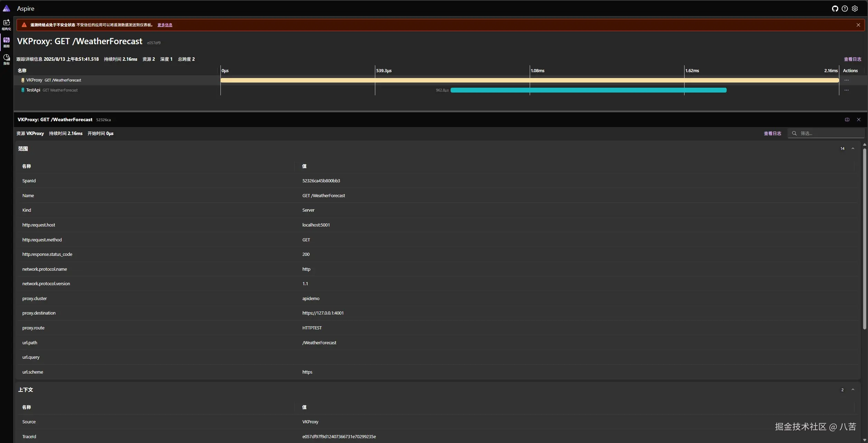Open the GitHub repository icon
Screen dimensions: 868x443
point(835,9)
